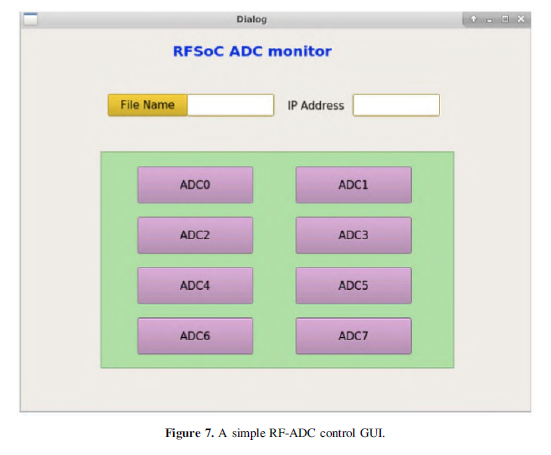Click the ADC5 button

pyautogui.click(x=354, y=285)
